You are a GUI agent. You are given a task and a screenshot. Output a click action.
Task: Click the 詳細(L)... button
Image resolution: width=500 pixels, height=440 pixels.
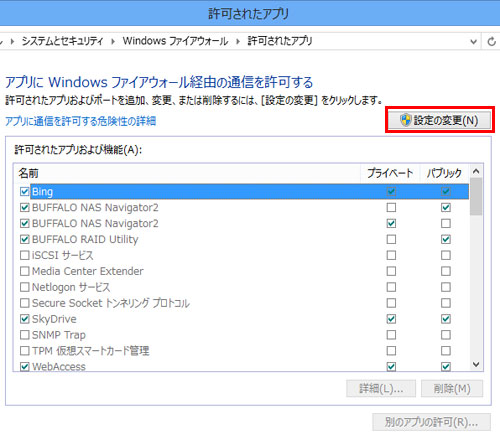coord(381,388)
